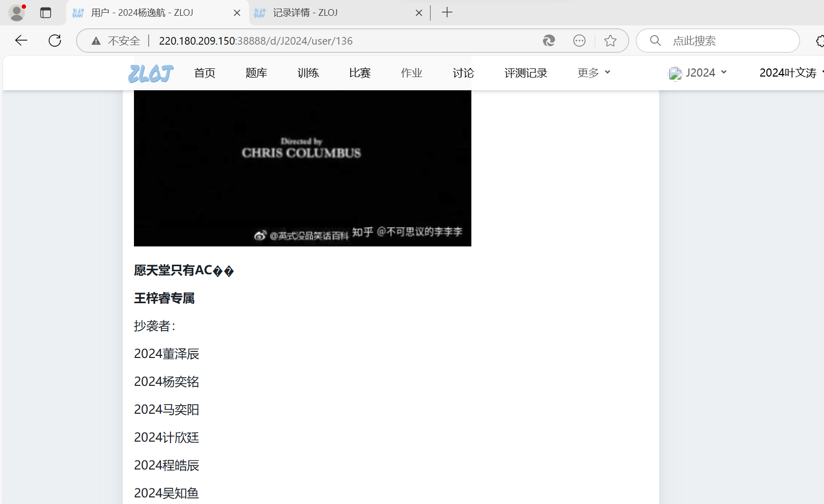824x504 pixels.
Task: Expand the J2024 domain dropdown
Action: point(698,73)
